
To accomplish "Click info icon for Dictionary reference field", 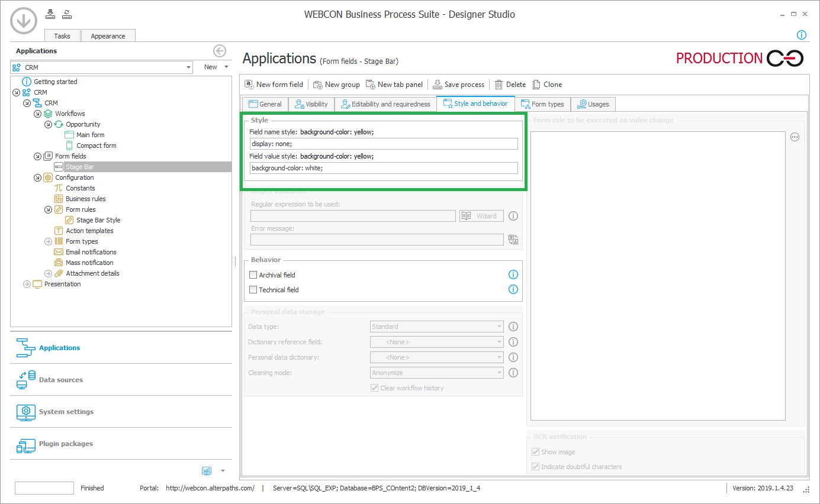I will point(513,342).
